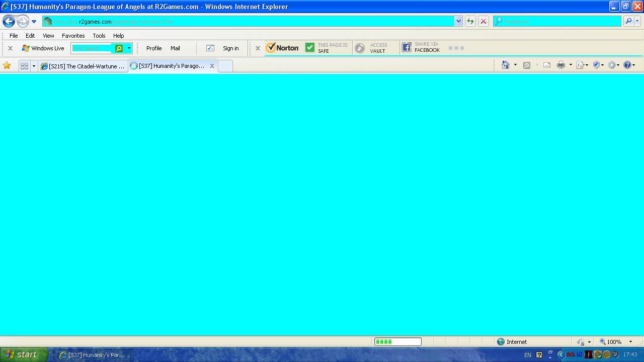Click the red Stop loading icon
This screenshot has height=362, width=644.
tap(483, 21)
